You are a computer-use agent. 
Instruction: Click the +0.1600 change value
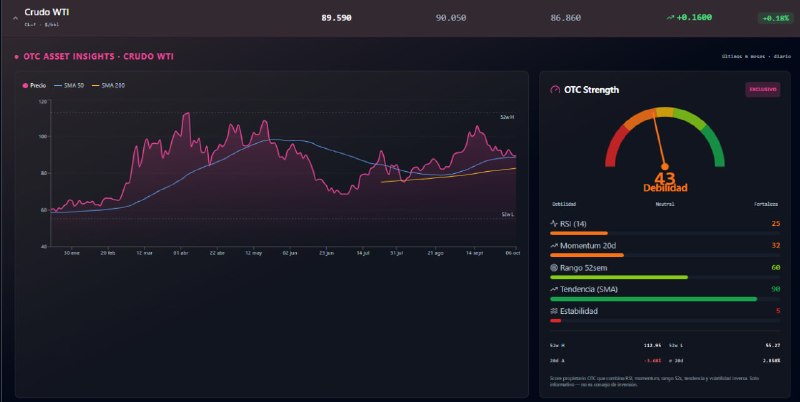coord(694,17)
